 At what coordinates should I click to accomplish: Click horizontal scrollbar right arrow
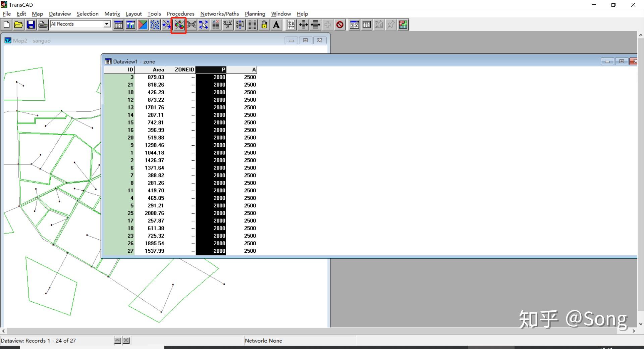point(634,331)
